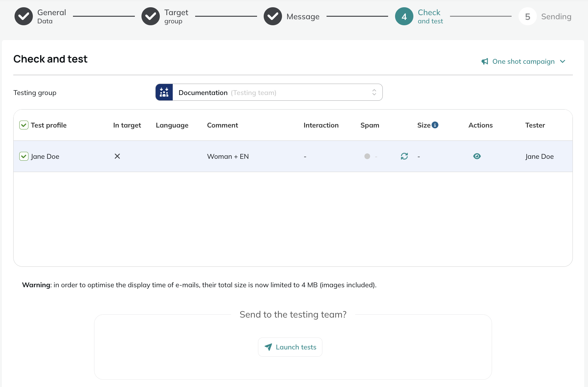This screenshot has width=588, height=387.
Task: Click the Language column header
Action: [x=172, y=125]
